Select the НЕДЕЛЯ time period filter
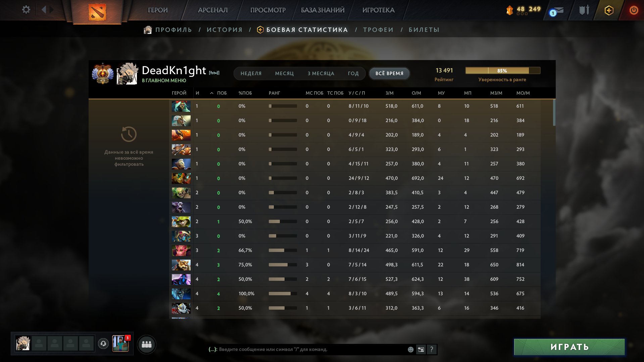The image size is (644, 362). pos(251,73)
